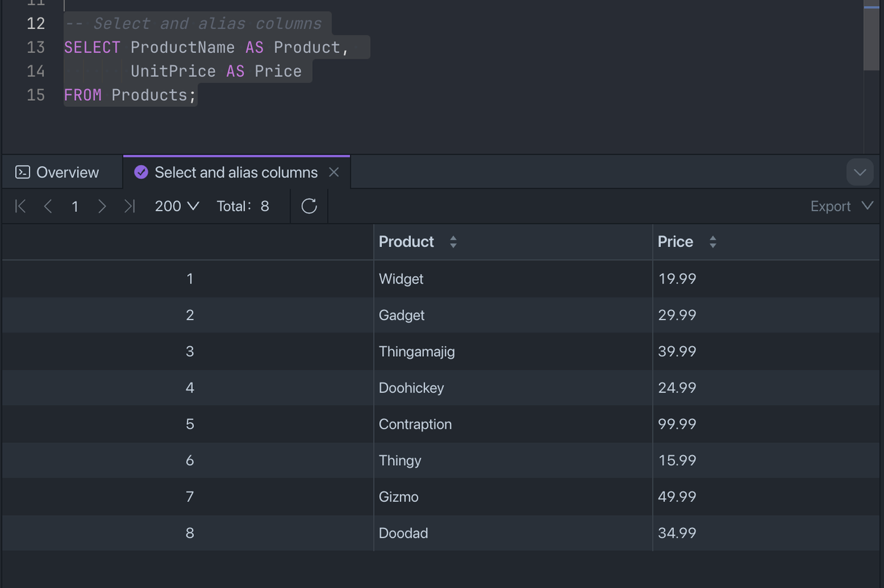The width and height of the screenshot is (884, 588).
Task: Select the 99.99 price cell
Action: coord(677,424)
